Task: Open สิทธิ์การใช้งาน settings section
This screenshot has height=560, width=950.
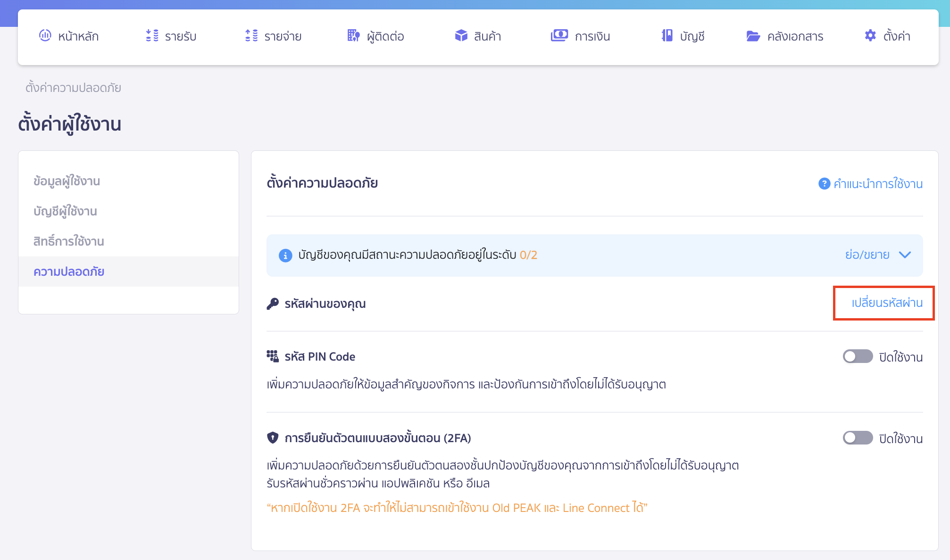Action: pos(69,241)
